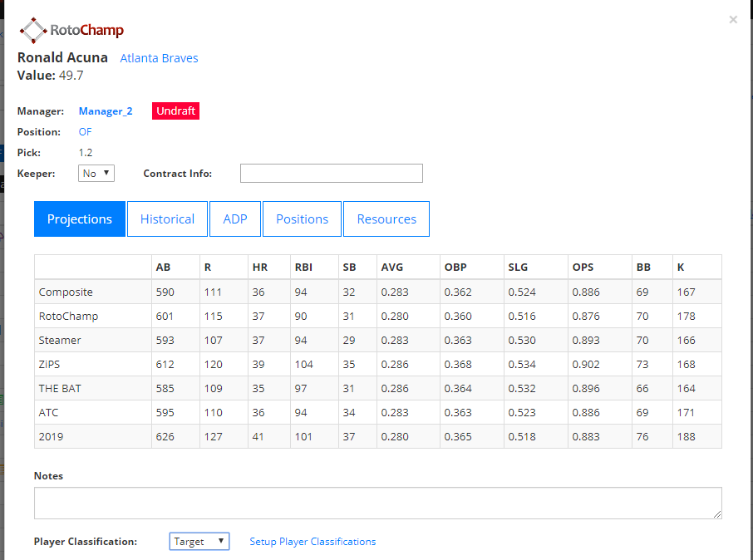This screenshot has width=753, height=560.
Task: Click the Value 49.7 text
Action: pyautogui.click(x=51, y=76)
